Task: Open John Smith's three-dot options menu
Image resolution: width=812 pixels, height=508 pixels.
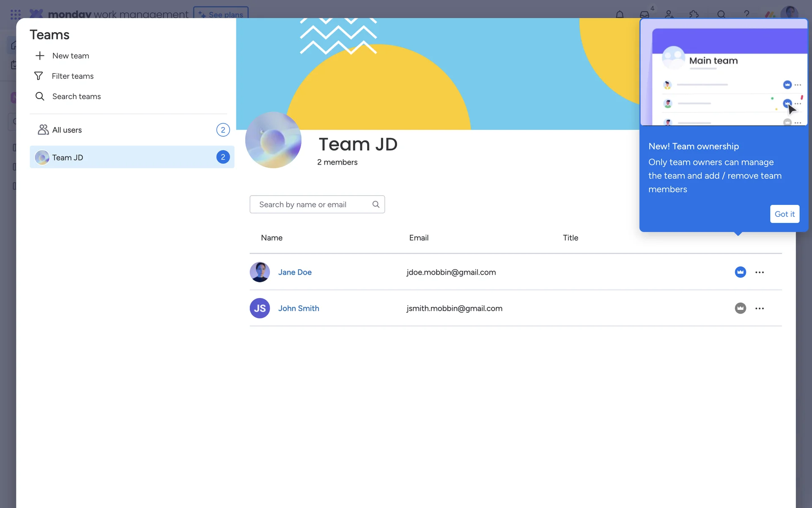Action: [760, 308]
